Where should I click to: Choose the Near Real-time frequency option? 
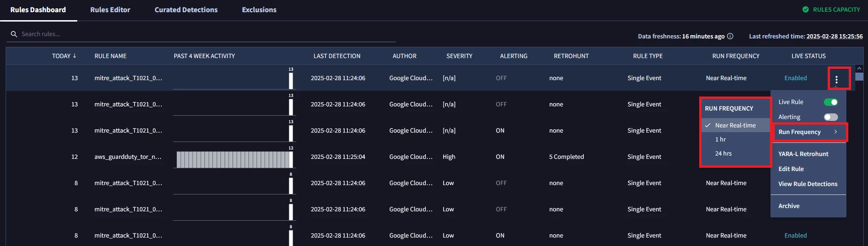(736, 125)
